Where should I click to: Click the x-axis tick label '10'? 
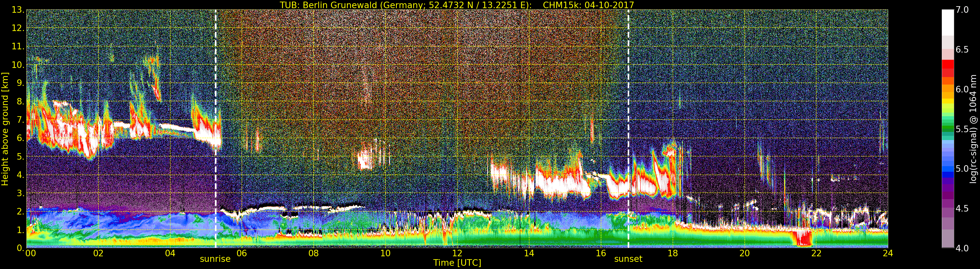tap(385, 253)
